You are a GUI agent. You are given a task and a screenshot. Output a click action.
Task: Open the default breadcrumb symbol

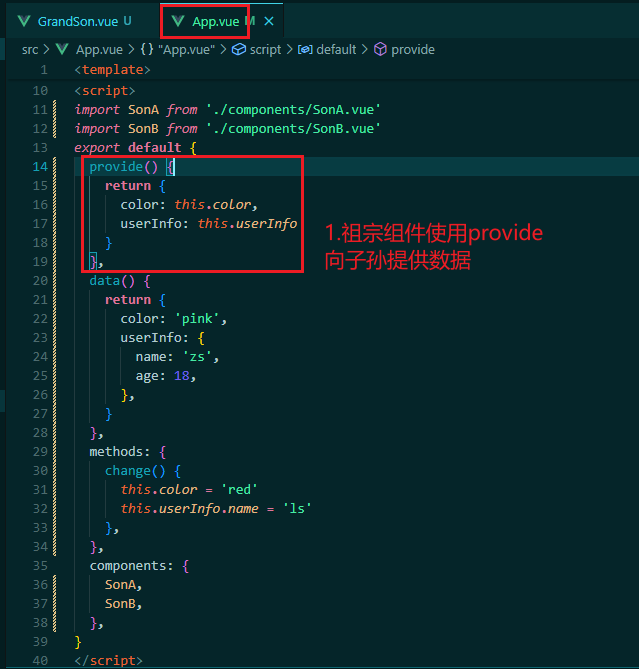[x=336, y=50]
